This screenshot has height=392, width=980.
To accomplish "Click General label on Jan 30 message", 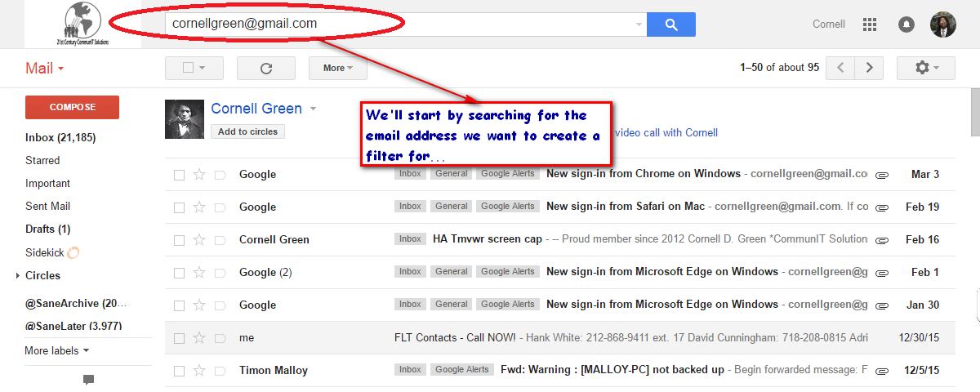I will (x=452, y=305).
